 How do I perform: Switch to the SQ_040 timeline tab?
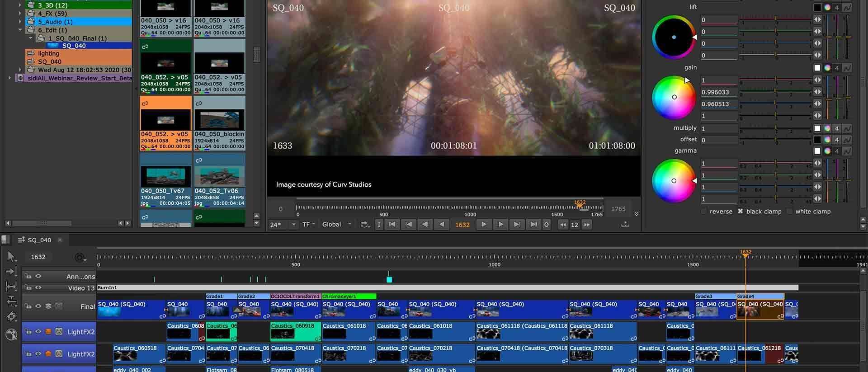39,240
